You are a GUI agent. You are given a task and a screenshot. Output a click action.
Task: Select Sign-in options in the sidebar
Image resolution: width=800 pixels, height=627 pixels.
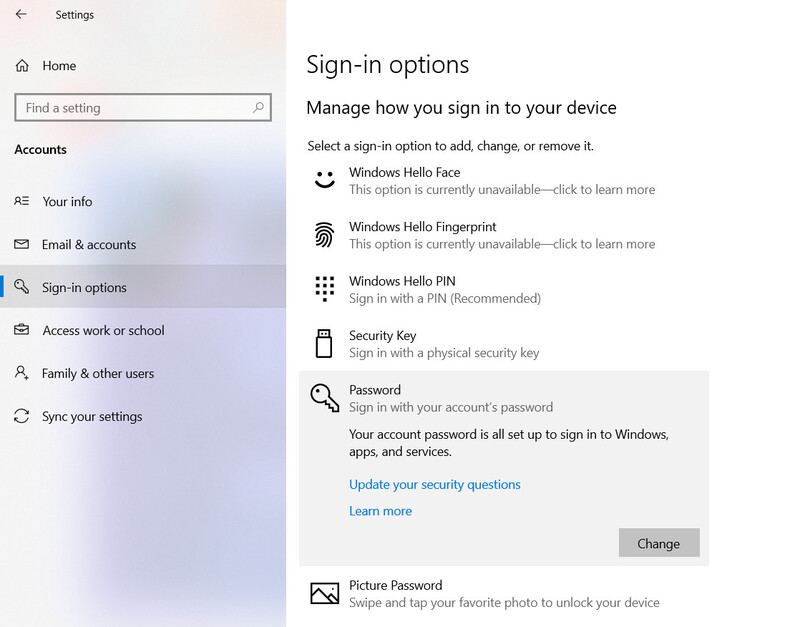point(143,287)
